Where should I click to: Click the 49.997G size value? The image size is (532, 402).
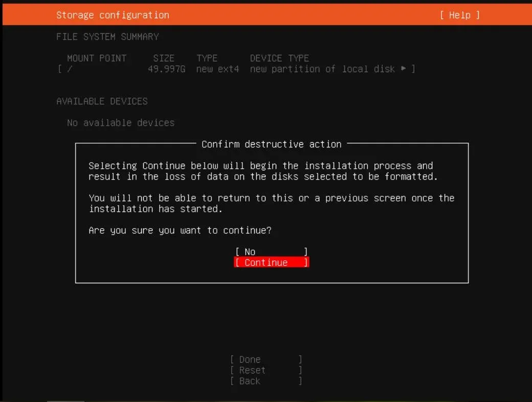pos(164,69)
